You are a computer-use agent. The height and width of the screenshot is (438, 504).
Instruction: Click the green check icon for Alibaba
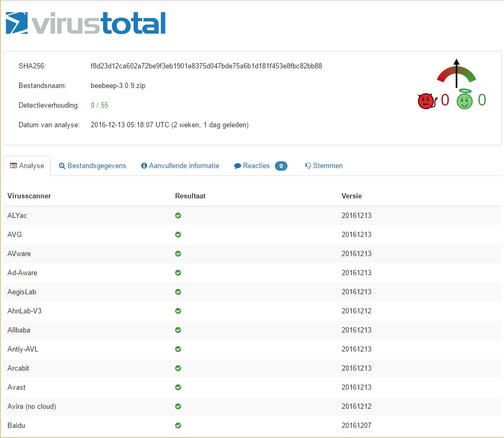coord(178,330)
